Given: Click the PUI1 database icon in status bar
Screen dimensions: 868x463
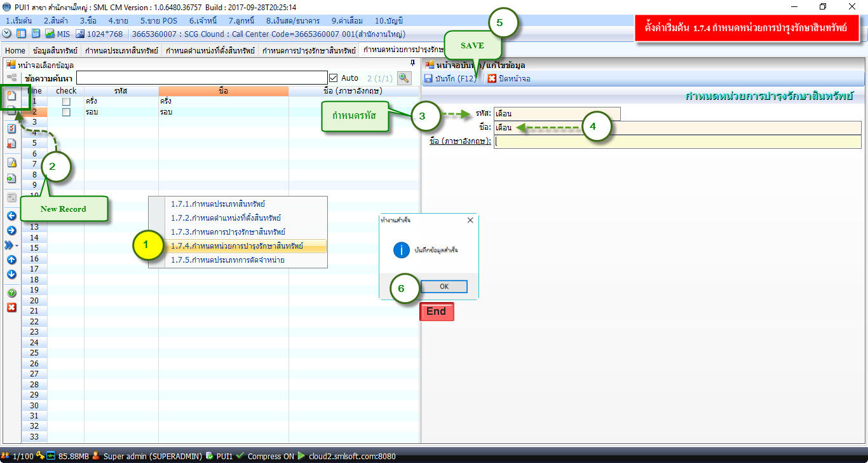Looking at the screenshot, I should [x=209, y=456].
